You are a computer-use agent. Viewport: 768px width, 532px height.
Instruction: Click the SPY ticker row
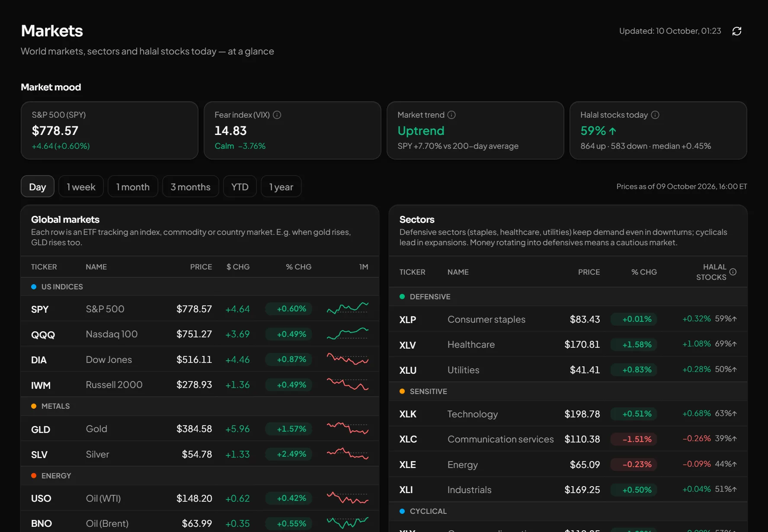point(200,309)
